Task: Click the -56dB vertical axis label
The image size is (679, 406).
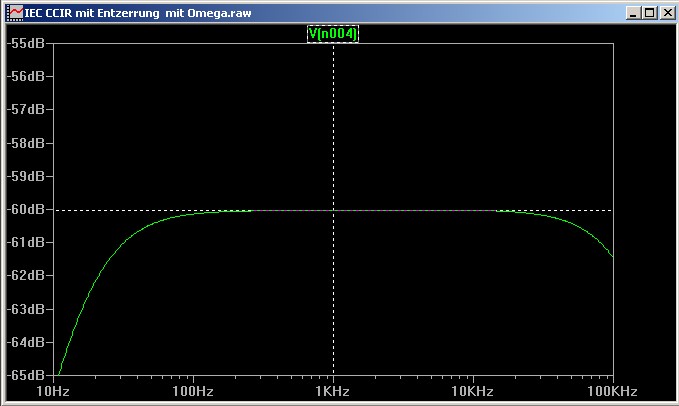Action: pos(26,76)
